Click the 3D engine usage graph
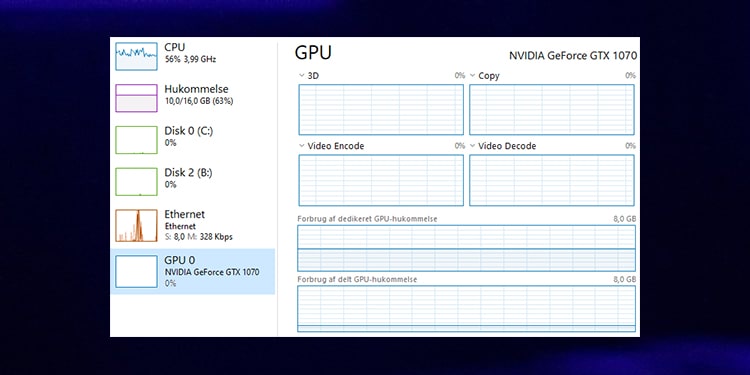Viewport: 750px width, 375px height. tap(381, 110)
